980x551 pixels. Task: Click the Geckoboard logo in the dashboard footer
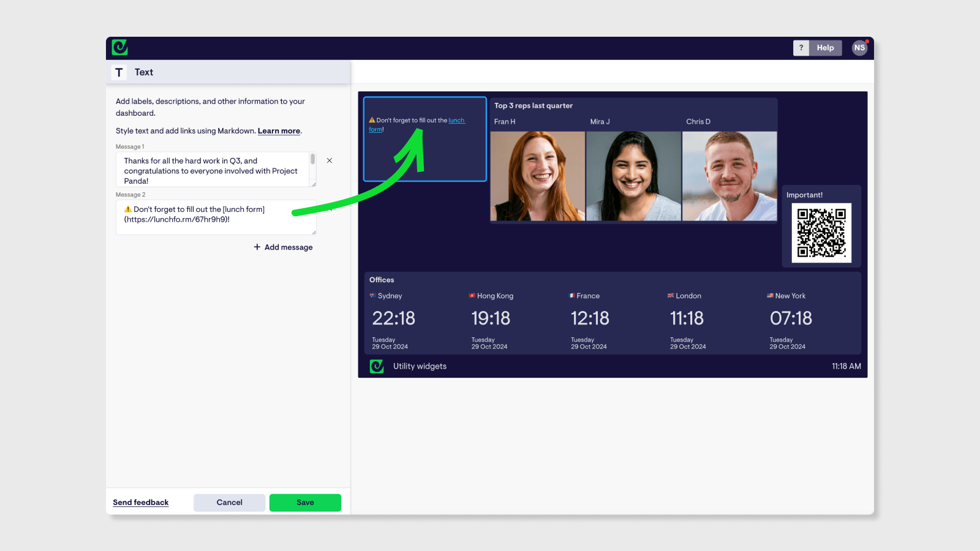coord(377,367)
